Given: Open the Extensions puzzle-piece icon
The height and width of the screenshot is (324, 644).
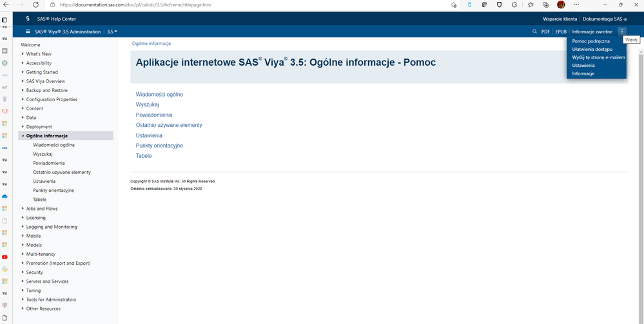Looking at the screenshot, I should coord(514,5).
